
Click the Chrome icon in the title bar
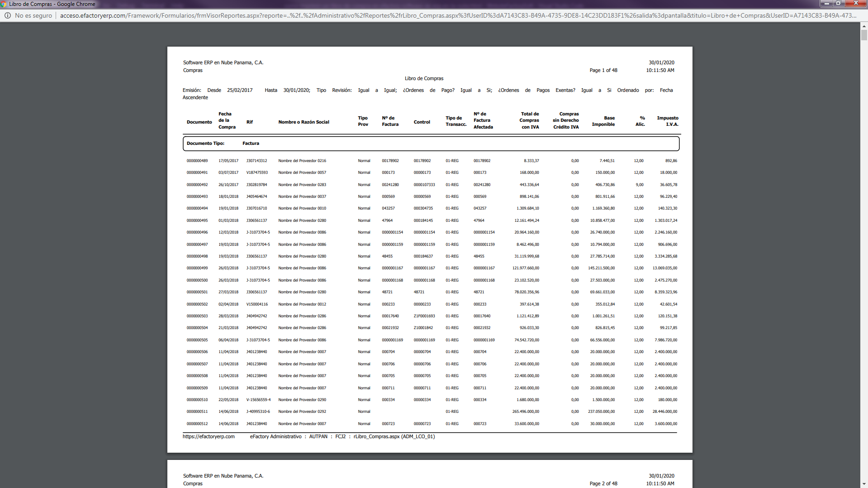coord(4,4)
